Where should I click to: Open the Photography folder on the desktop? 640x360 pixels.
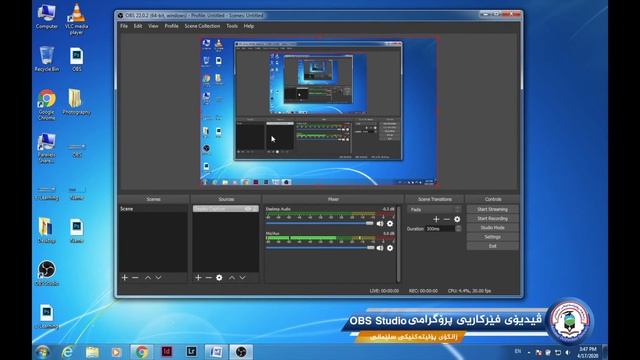(x=76, y=102)
